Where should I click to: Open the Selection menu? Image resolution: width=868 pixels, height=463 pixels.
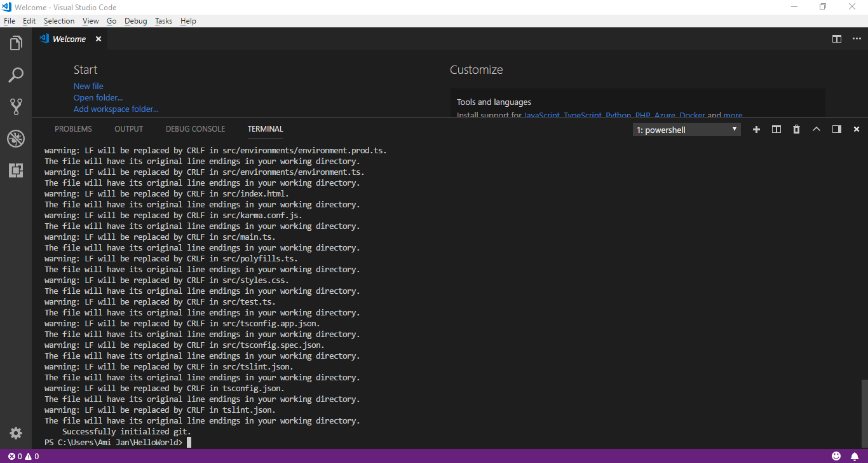(59, 21)
